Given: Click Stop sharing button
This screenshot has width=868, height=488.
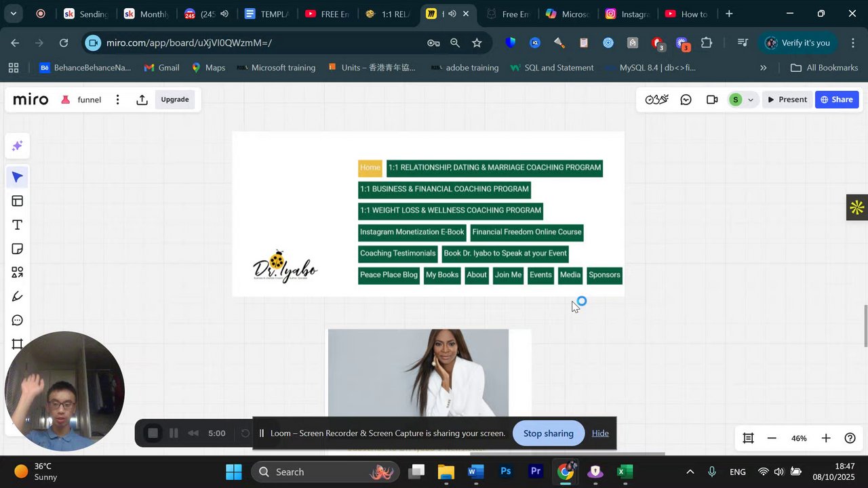Looking at the screenshot, I should tap(549, 433).
